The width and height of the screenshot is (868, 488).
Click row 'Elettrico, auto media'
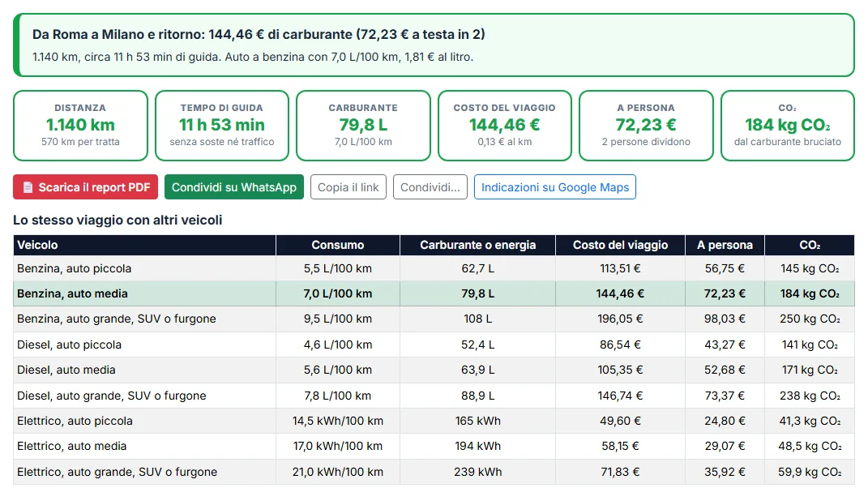[x=434, y=447]
